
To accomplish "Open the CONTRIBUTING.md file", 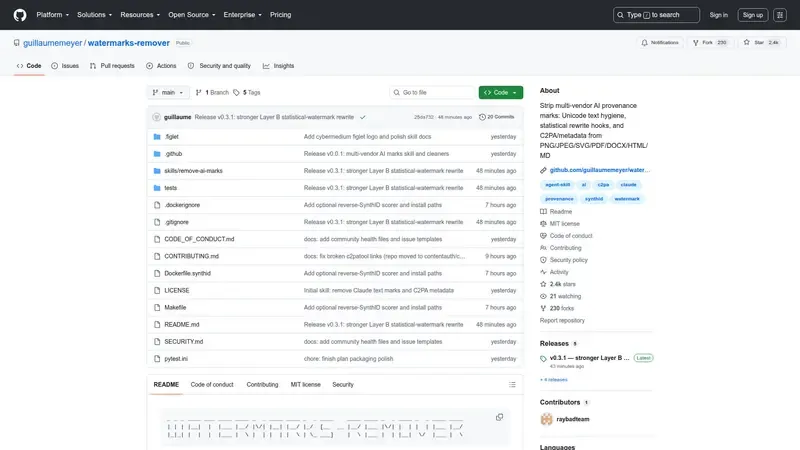I will [x=191, y=256].
